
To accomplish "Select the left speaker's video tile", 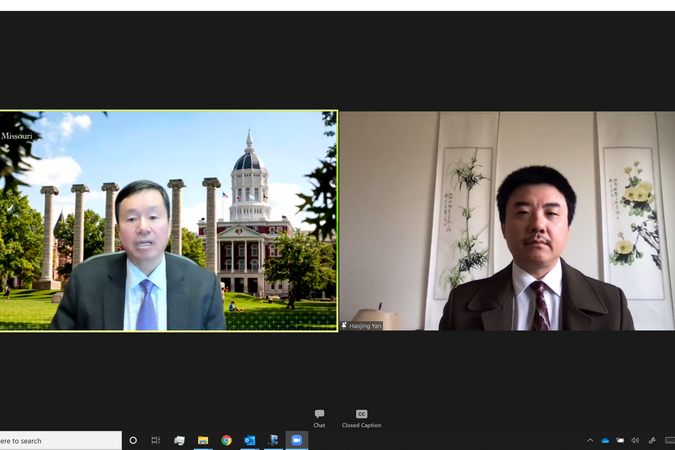I will click(168, 220).
